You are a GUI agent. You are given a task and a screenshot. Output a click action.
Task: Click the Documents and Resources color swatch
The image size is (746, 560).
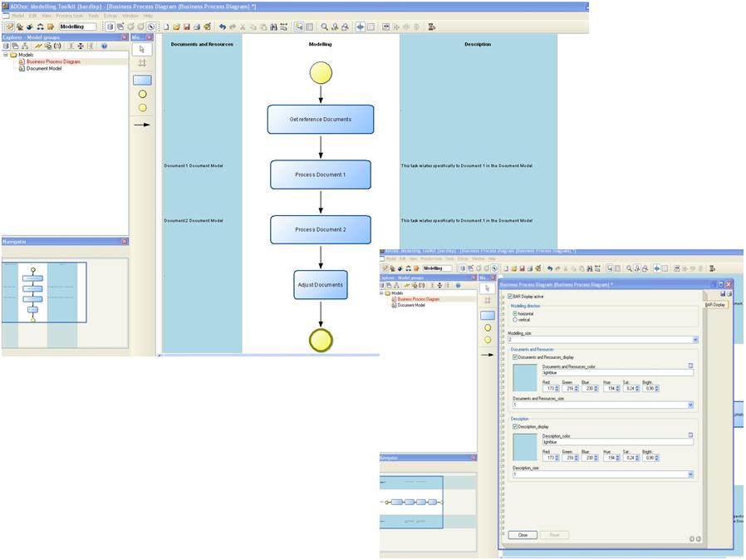525,378
